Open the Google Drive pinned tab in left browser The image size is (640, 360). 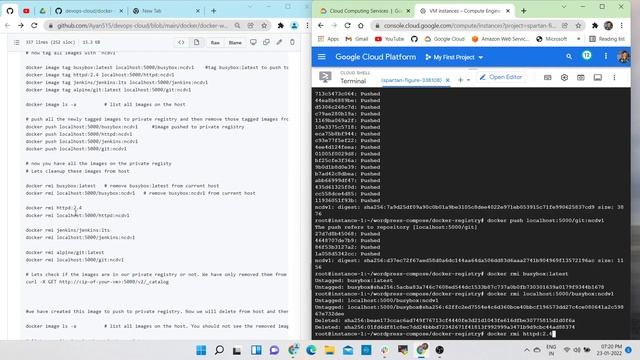click(42, 11)
